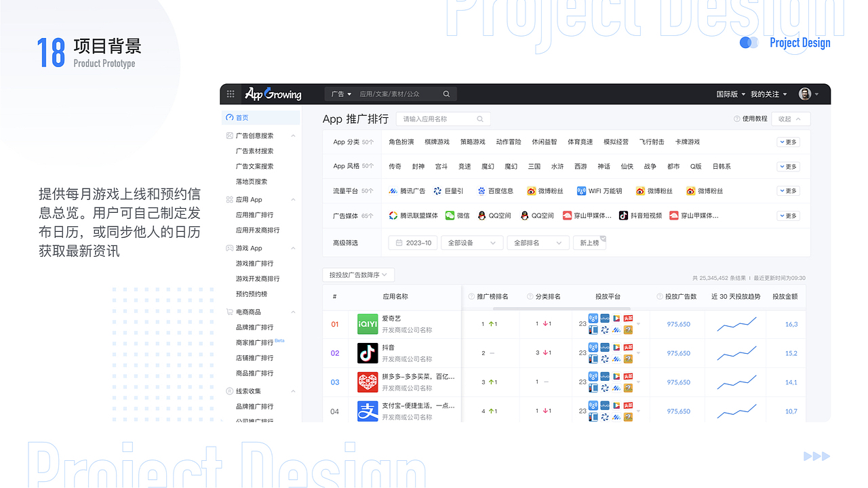
Task: Open the 全部设备 dropdown
Action: point(472,243)
